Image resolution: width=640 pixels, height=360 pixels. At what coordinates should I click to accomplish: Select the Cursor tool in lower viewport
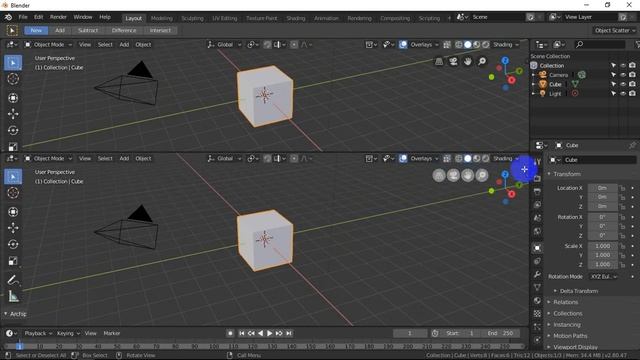[13, 193]
